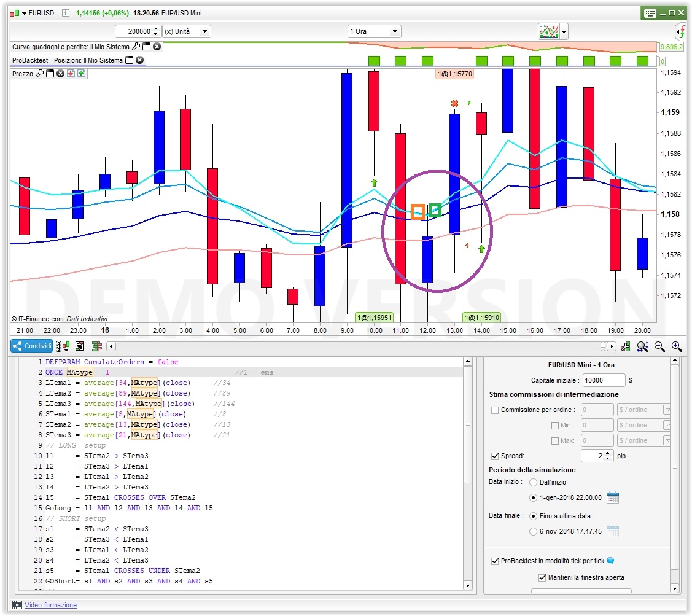This screenshot has width=692, height=616.
Task: Click the Capitale iniziale input field
Action: click(604, 380)
